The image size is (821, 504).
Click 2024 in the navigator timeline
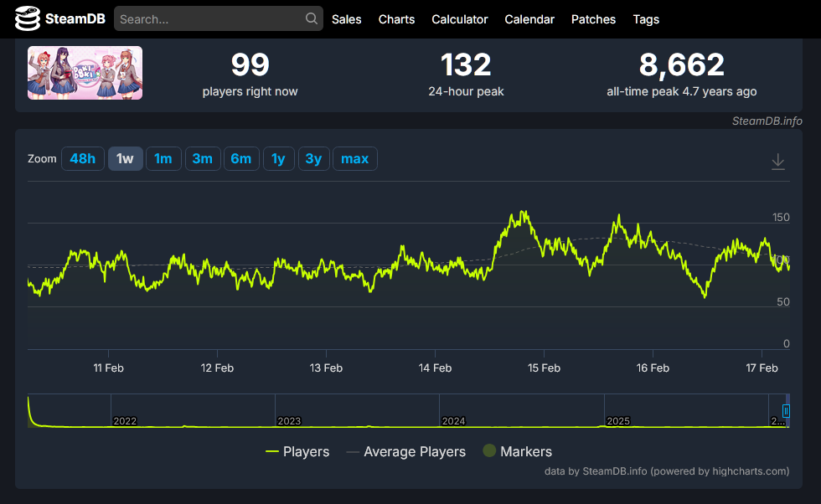(x=453, y=421)
